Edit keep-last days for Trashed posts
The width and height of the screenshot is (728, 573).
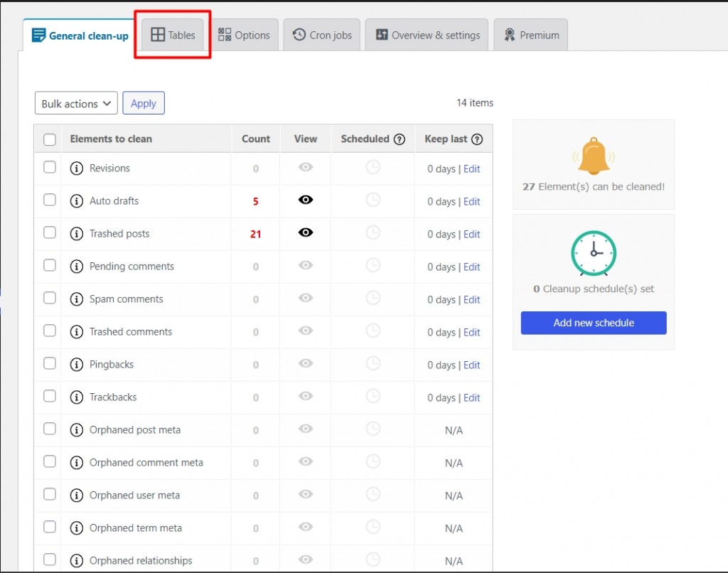coord(472,235)
